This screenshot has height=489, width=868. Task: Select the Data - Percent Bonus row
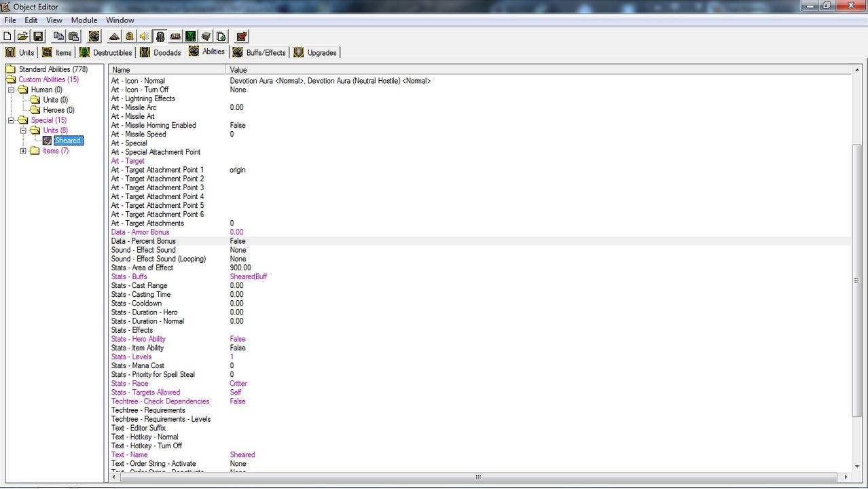click(480, 241)
